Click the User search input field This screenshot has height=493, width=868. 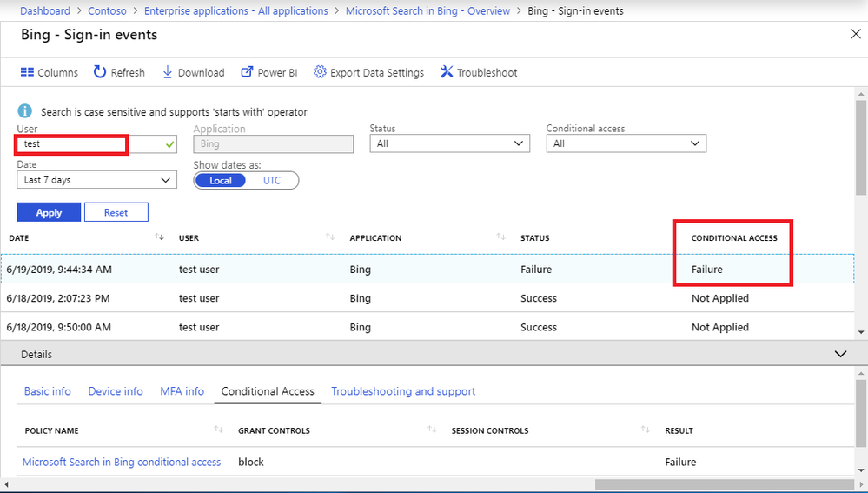(96, 144)
